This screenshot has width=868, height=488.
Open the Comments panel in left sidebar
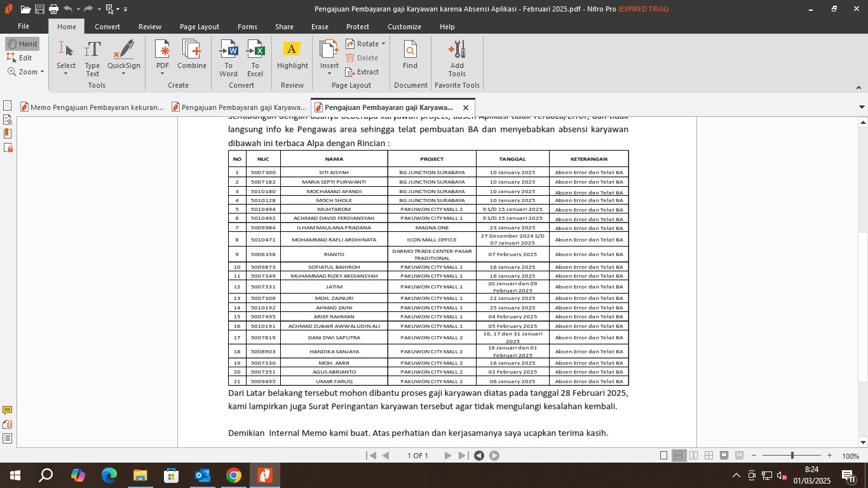[8, 410]
